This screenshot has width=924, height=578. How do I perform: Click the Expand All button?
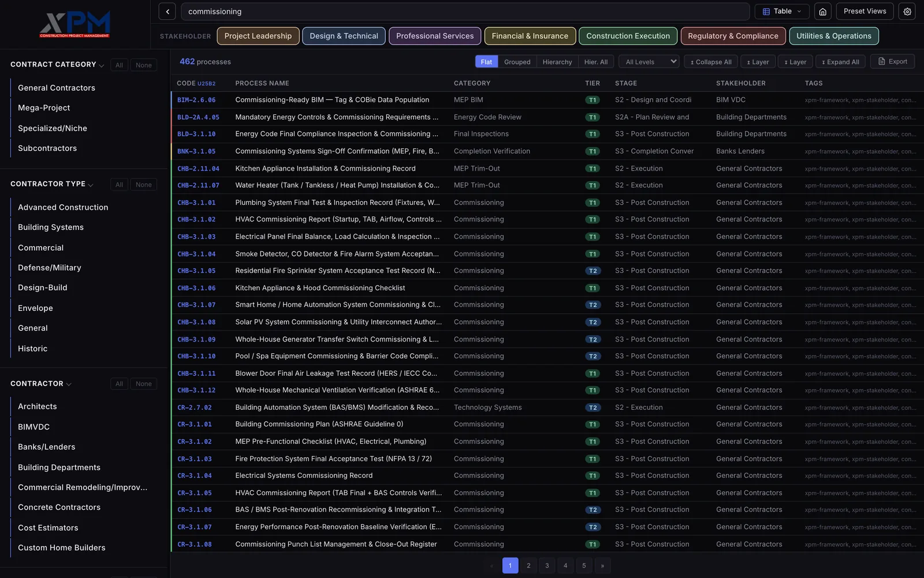click(840, 62)
